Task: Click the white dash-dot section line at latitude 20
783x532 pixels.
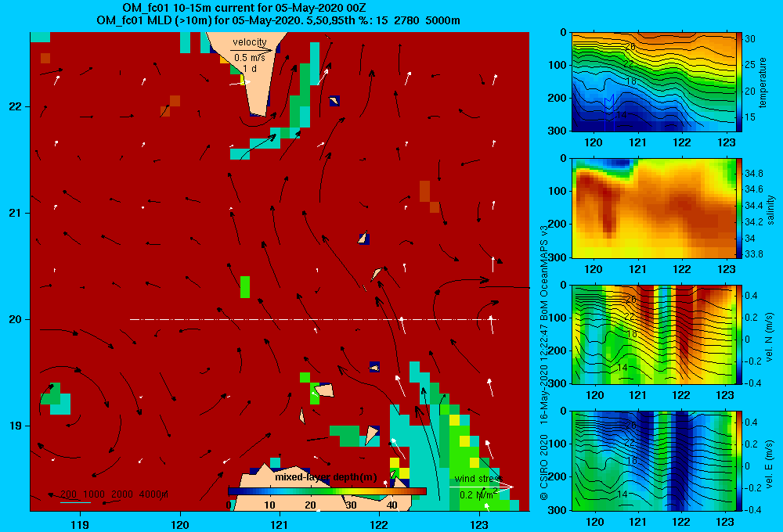Action: [314, 319]
